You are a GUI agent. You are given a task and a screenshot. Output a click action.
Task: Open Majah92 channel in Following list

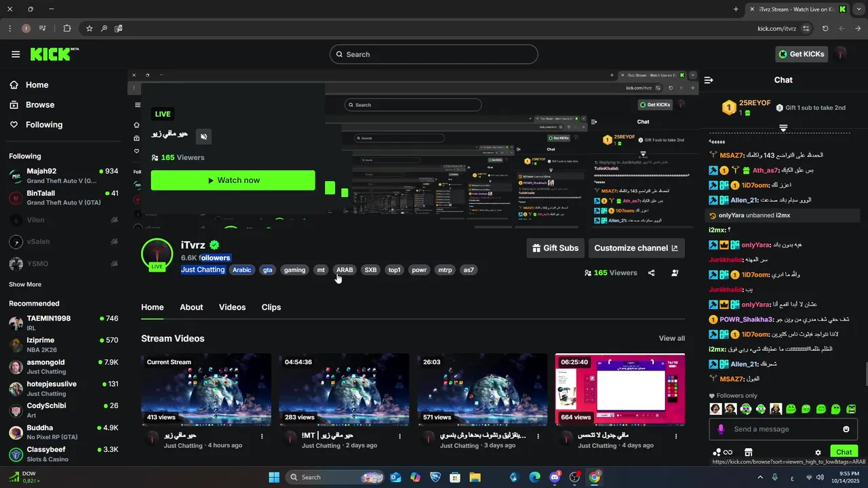point(64,176)
